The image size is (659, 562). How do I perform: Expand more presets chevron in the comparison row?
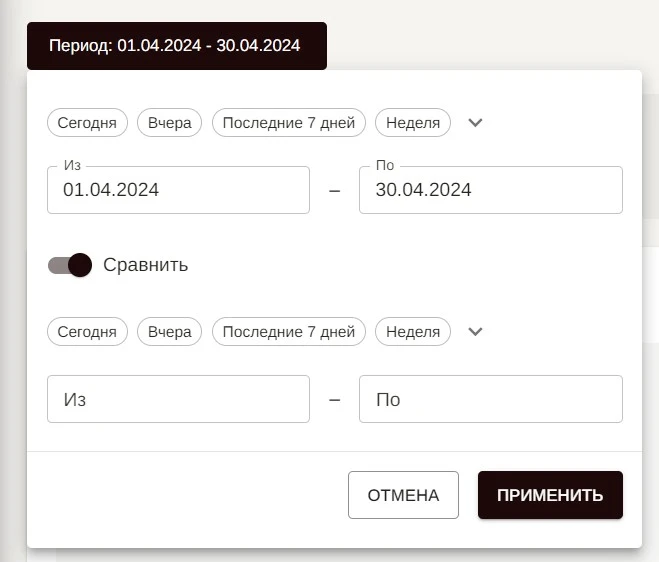coord(475,332)
